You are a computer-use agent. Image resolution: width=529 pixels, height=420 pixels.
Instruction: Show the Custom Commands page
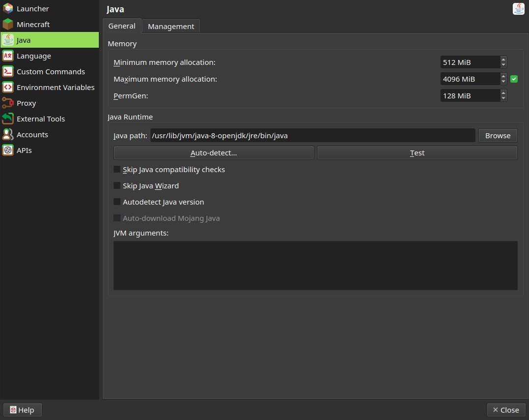click(x=50, y=72)
